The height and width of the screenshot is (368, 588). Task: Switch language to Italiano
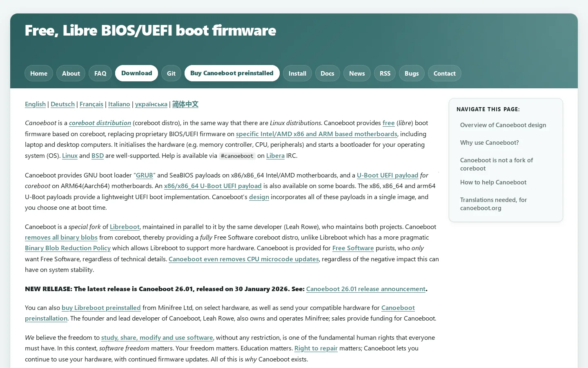(x=119, y=104)
